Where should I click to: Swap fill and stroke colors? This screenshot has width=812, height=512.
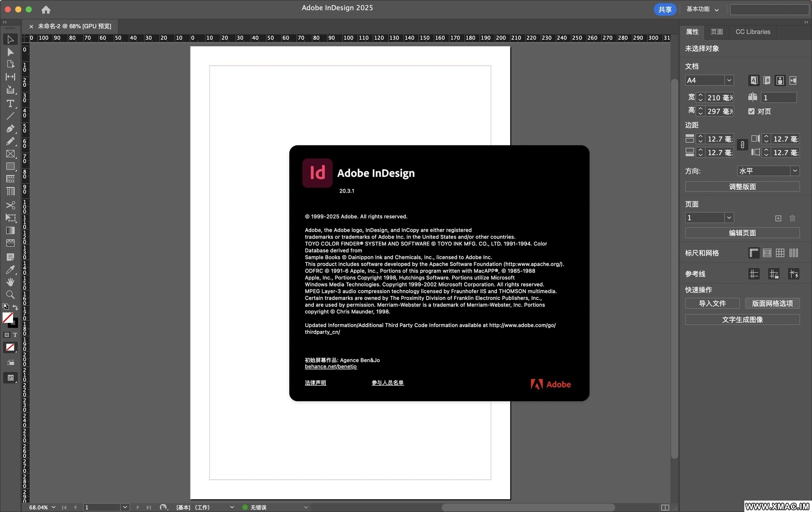(x=15, y=307)
